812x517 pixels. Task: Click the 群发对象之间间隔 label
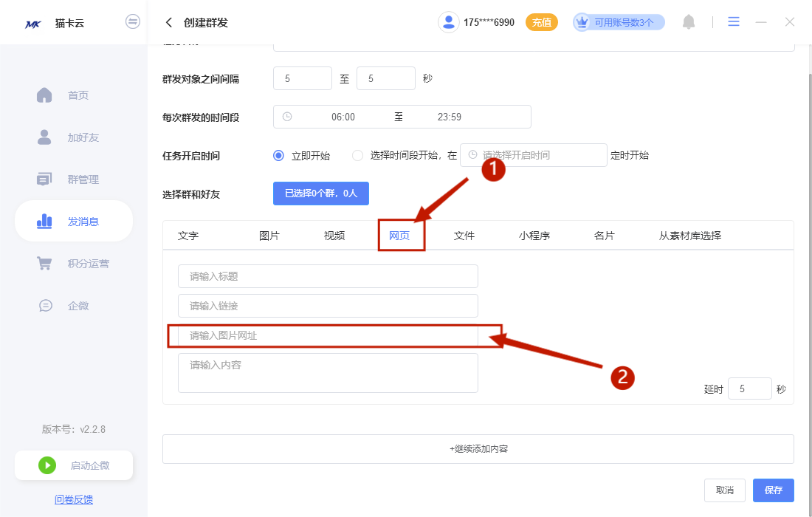pos(201,79)
